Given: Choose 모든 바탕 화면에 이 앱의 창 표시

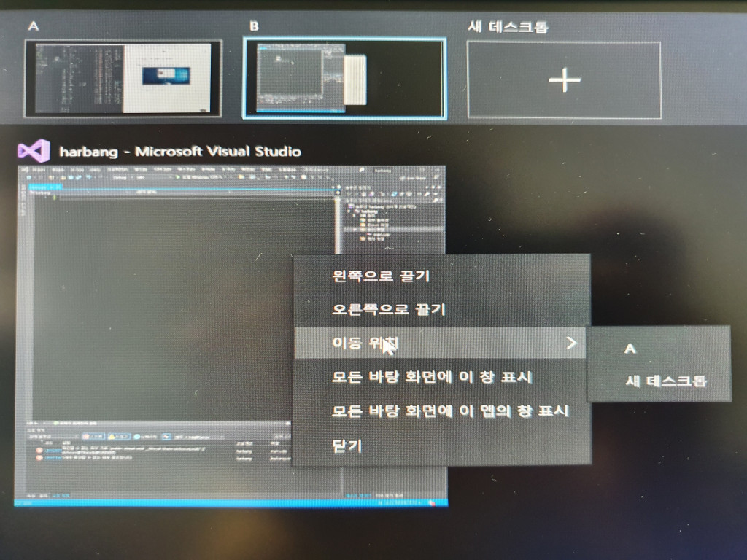Looking at the screenshot, I should (441, 411).
